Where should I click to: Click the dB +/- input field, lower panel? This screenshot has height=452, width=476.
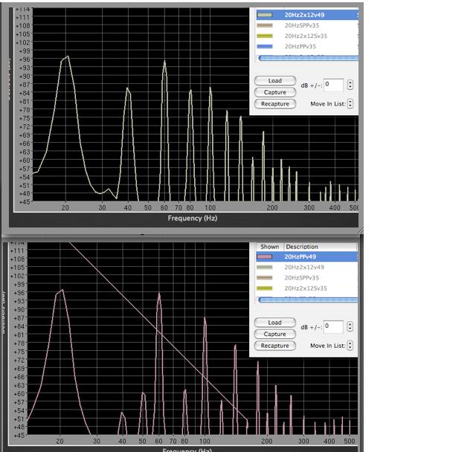(332, 326)
